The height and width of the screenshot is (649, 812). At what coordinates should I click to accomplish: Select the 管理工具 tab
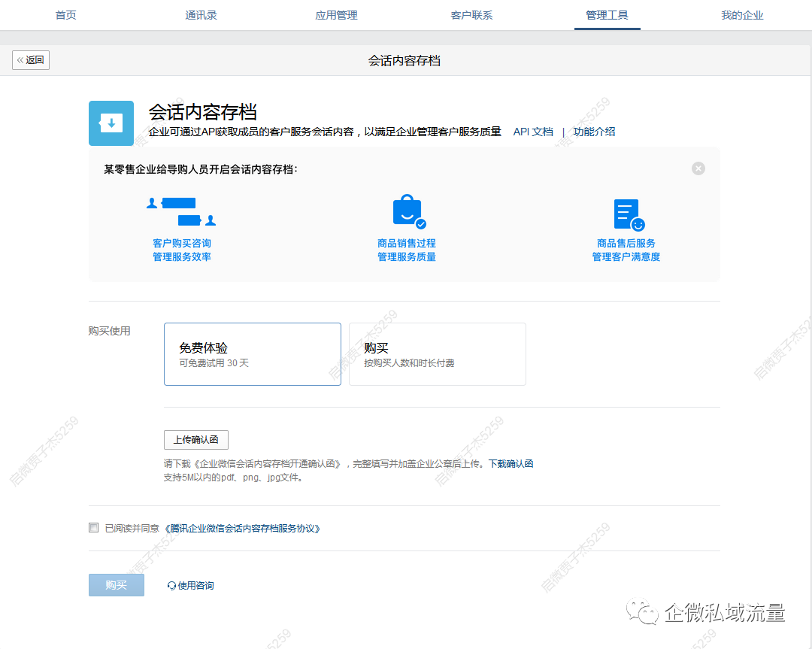tap(607, 15)
